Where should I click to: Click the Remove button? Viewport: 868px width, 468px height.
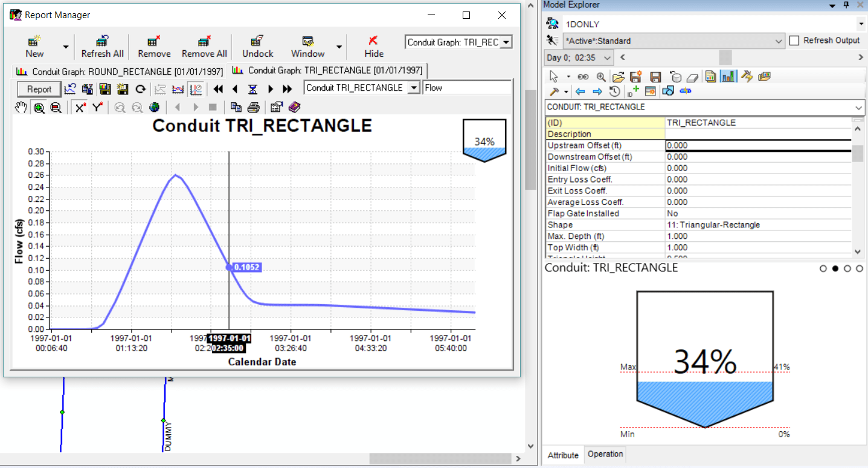tap(154, 47)
